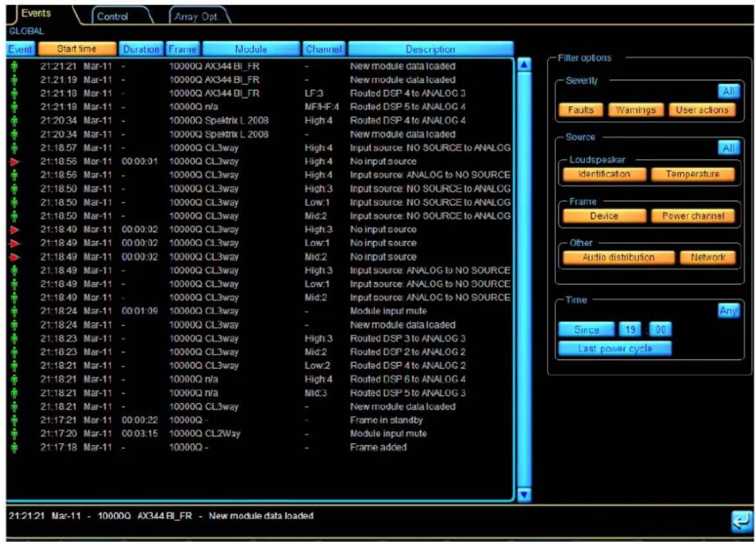
Task: Click green icon of Routed DSP 2 to ANALOG 2
Action: [14, 352]
